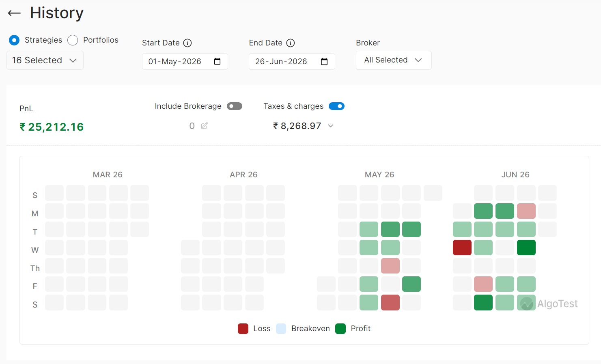Click the medium red Saturday cell in May

click(x=390, y=302)
